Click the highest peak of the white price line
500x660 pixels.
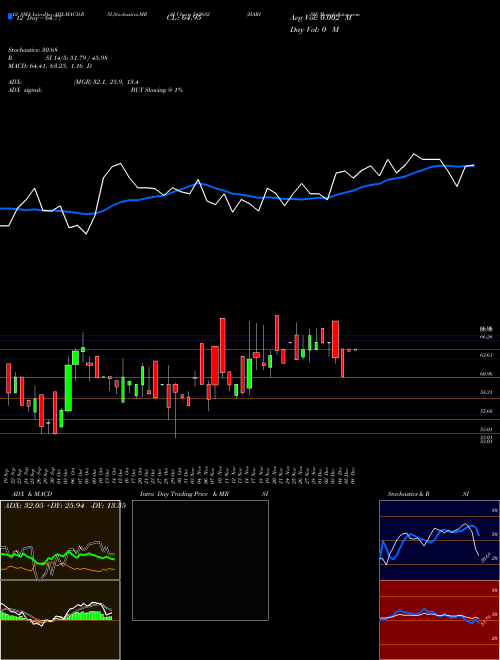point(414,154)
